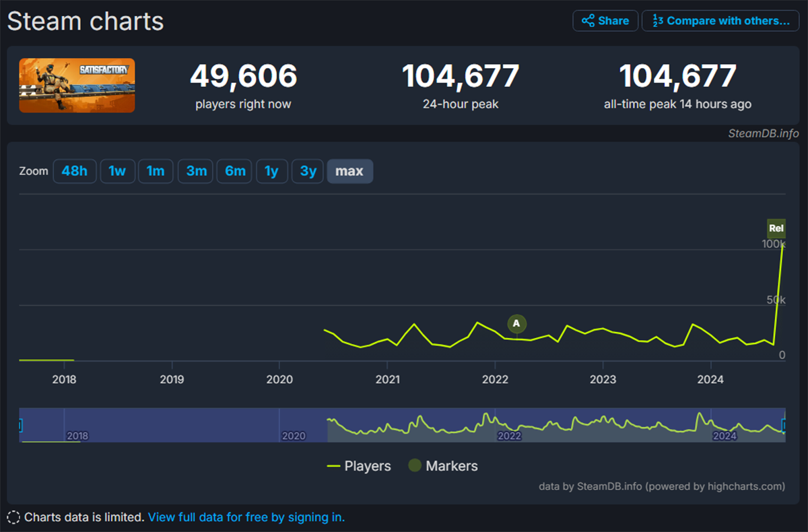Click the 'A' marker bubble on the chart
Image resolution: width=808 pixels, height=532 pixels.
(516, 324)
